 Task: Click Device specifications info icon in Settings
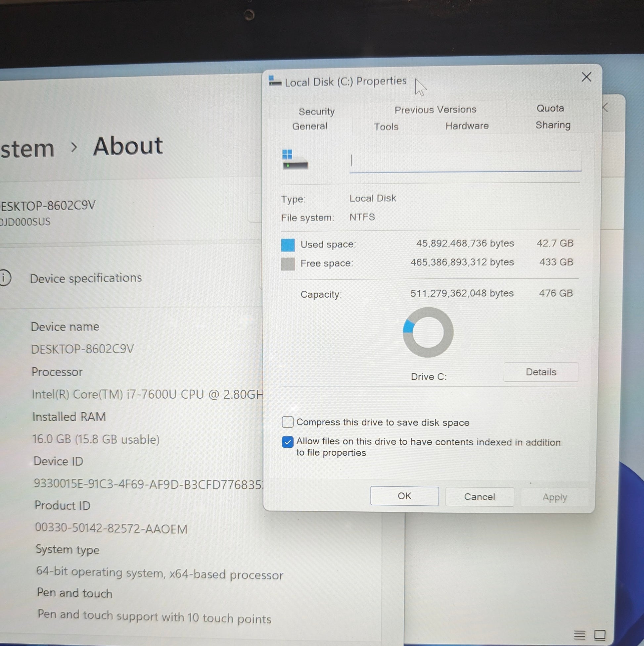pyautogui.click(x=4, y=278)
